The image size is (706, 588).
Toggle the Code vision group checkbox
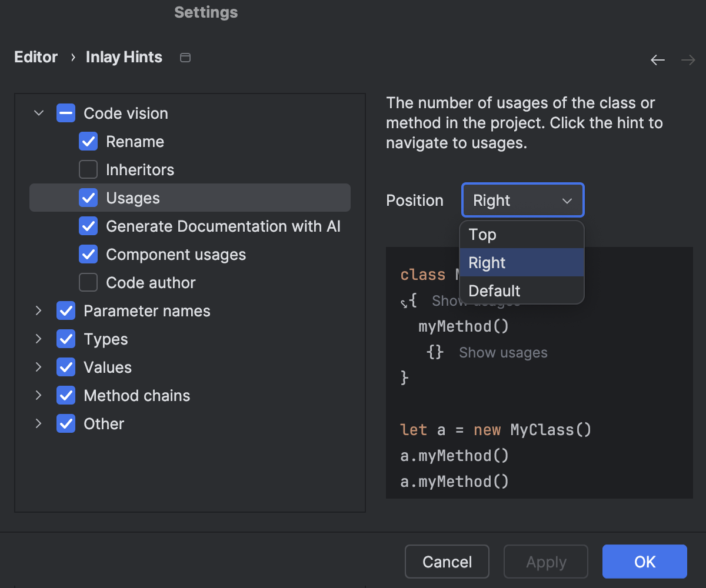(66, 113)
